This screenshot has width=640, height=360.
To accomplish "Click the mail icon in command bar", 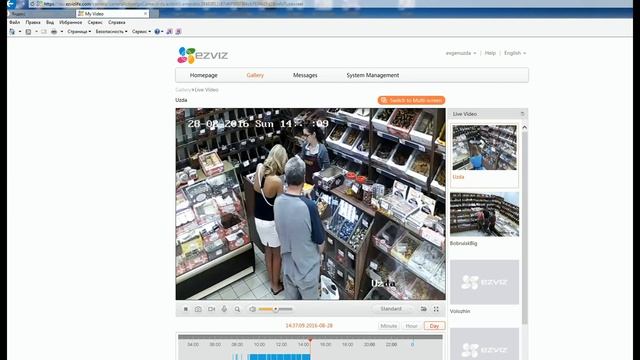I will (x=44, y=31).
